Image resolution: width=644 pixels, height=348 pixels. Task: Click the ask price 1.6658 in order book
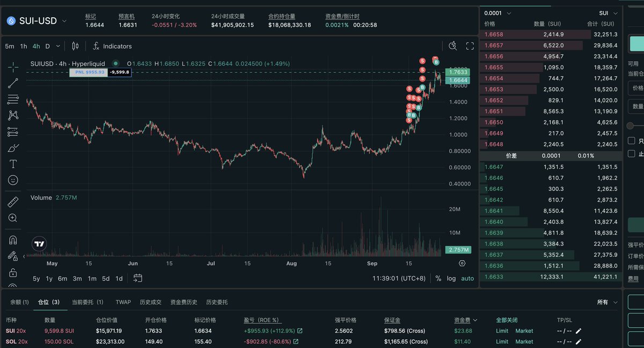pyautogui.click(x=493, y=34)
